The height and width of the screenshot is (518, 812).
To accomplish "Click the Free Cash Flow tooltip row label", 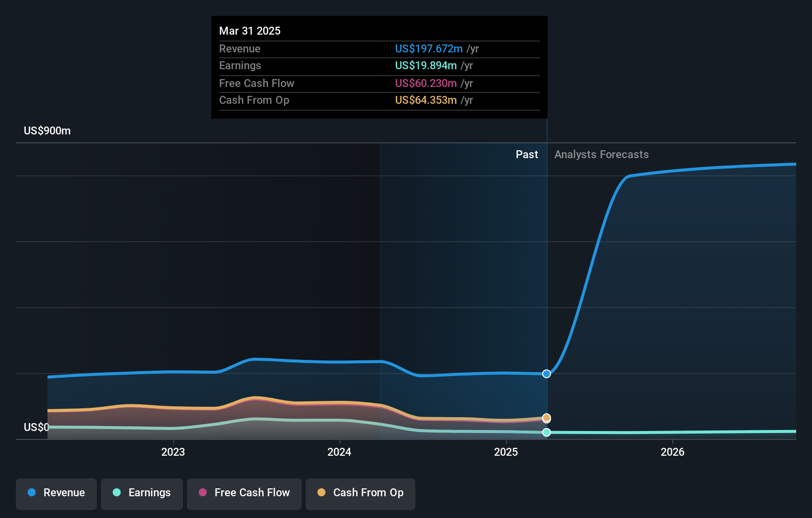I will pos(257,84).
